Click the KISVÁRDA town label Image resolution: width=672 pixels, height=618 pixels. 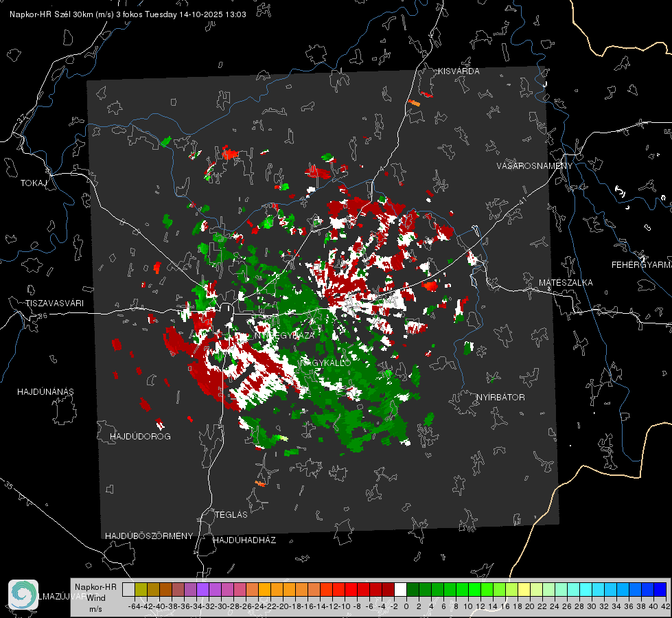pos(459,71)
